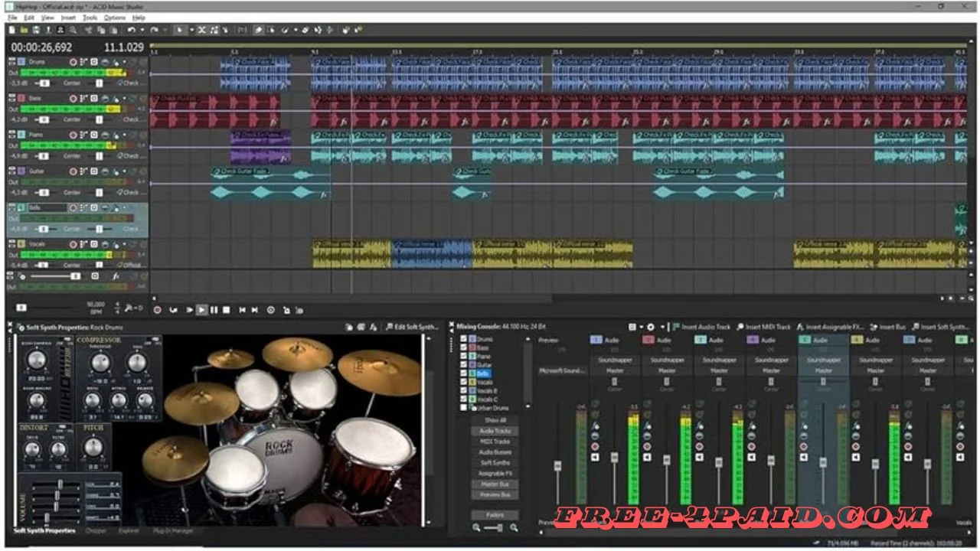The image size is (980, 551).
Task: Click the Loop playback transport icon
Action: click(x=173, y=310)
